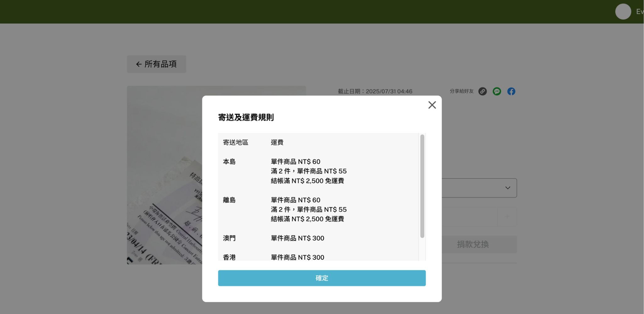
Task: Close the shipping rules dialog with X
Action: click(x=432, y=105)
